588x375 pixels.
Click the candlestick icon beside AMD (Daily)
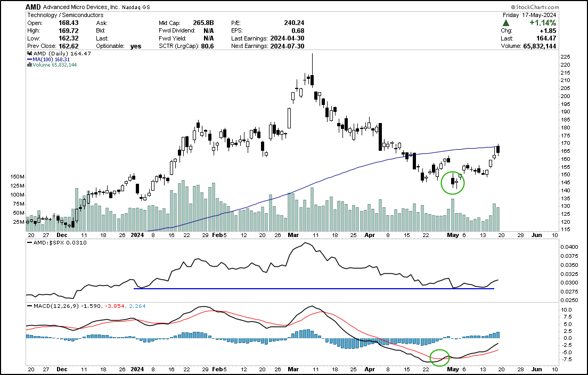[x=29, y=54]
